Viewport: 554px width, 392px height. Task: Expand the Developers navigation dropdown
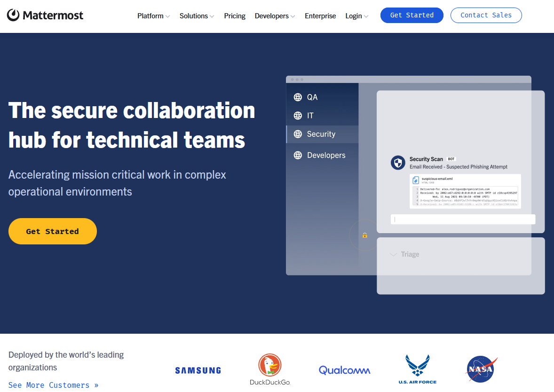click(x=275, y=16)
